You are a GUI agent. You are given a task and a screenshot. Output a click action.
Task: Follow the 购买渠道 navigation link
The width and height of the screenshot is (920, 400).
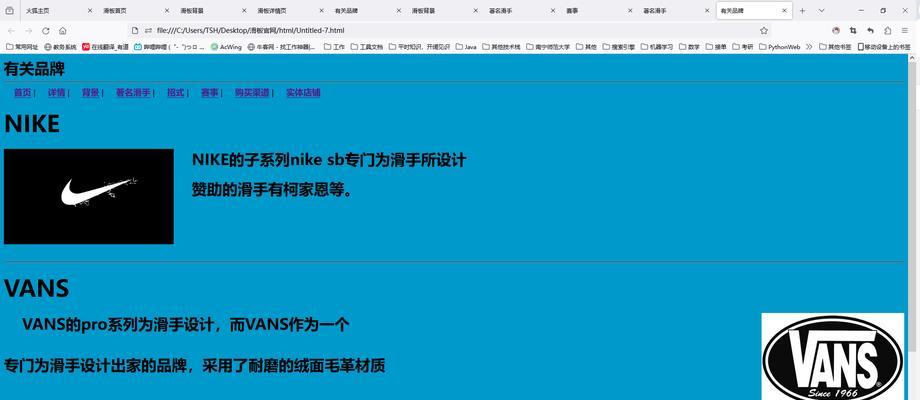pos(252,93)
